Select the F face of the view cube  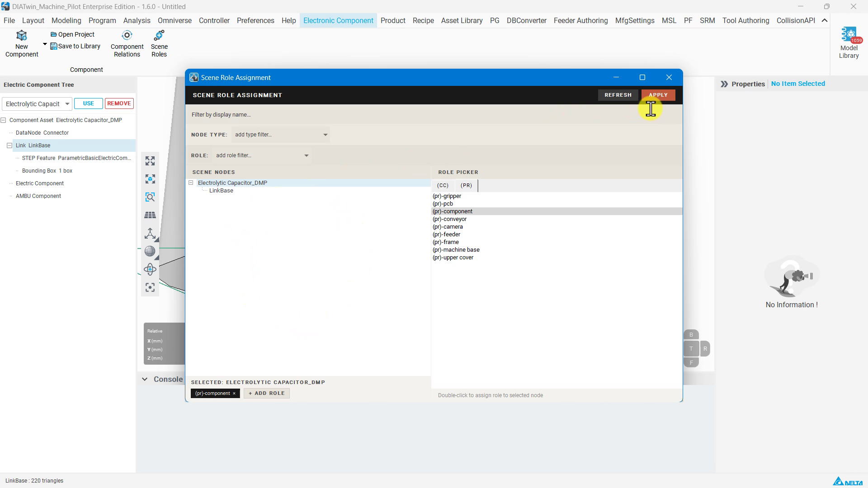click(691, 362)
